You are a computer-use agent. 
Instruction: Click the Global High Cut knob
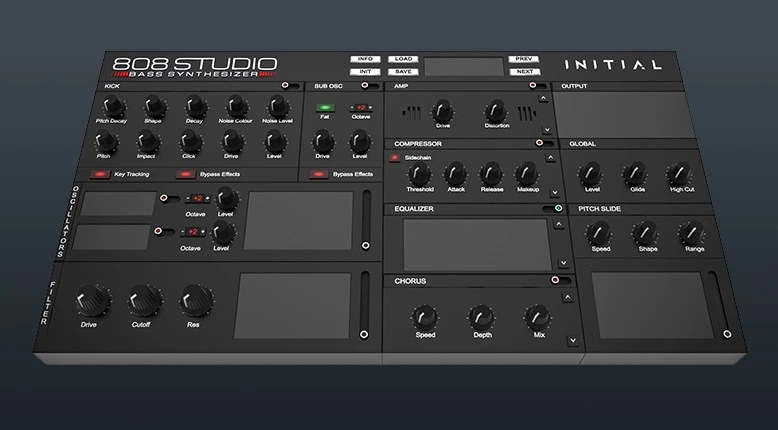[x=679, y=174]
